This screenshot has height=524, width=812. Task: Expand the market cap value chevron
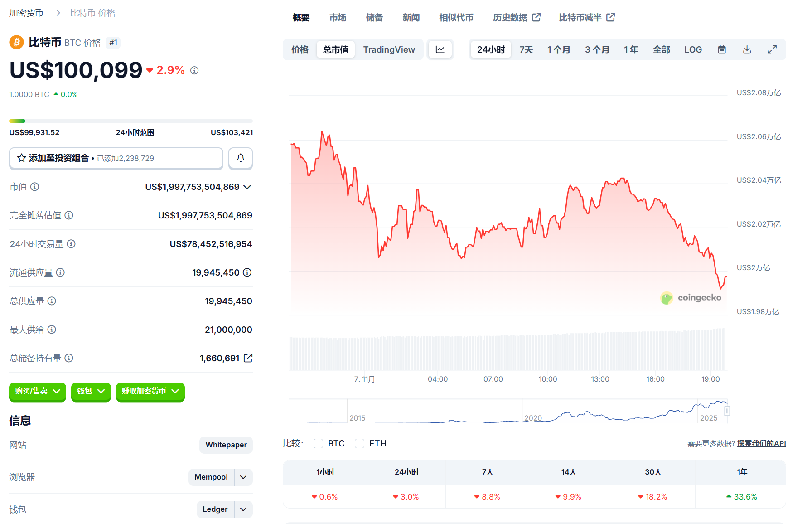pyautogui.click(x=247, y=187)
